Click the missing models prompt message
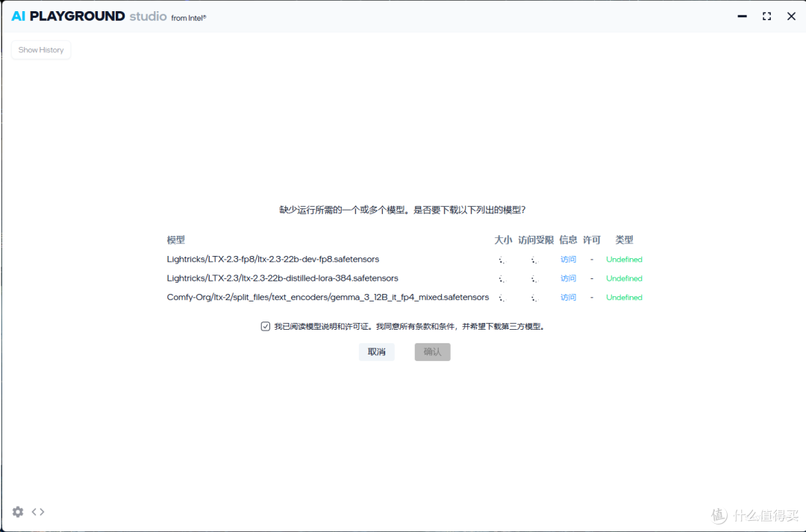806x532 pixels. [x=402, y=210]
